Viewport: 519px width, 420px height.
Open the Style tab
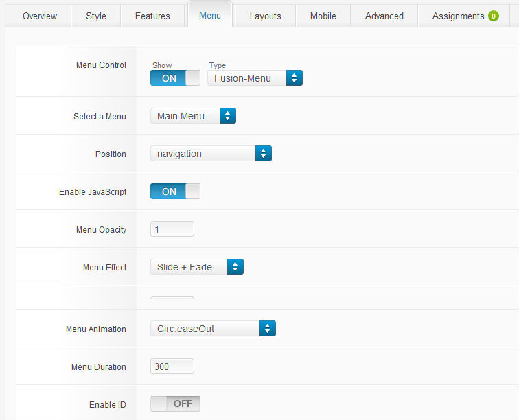point(96,16)
